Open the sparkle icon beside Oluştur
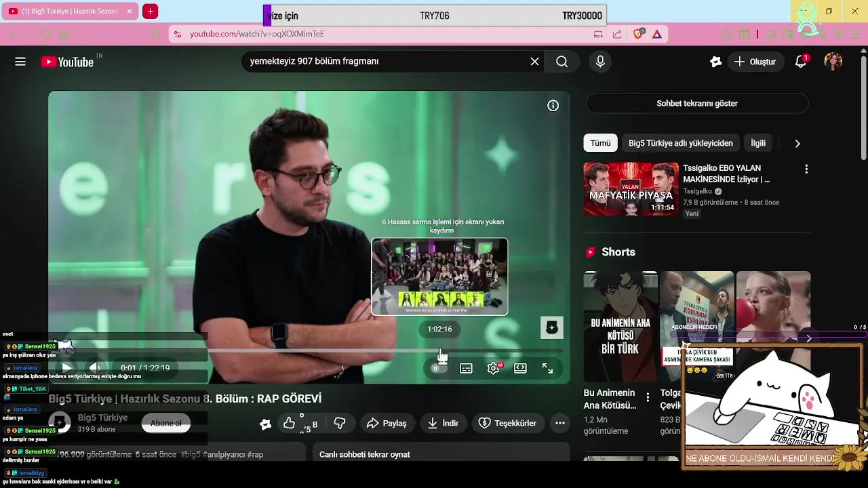Image resolution: width=868 pixels, height=488 pixels. (715, 62)
